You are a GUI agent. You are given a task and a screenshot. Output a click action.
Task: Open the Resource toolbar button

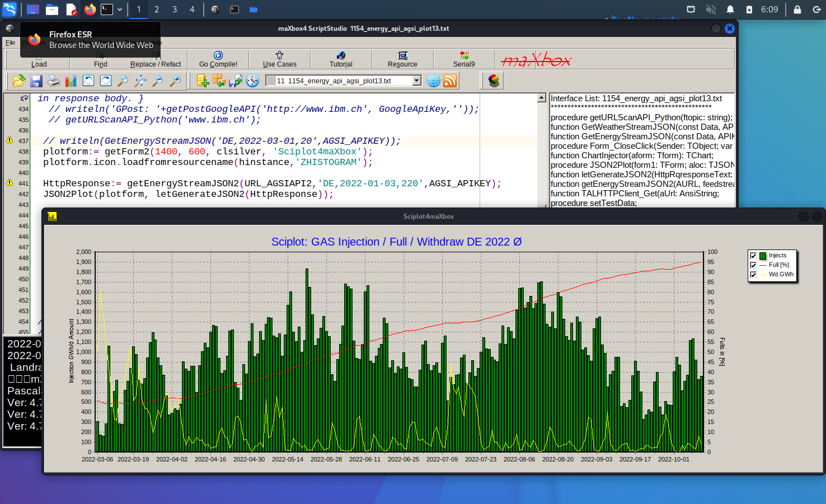point(402,59)
